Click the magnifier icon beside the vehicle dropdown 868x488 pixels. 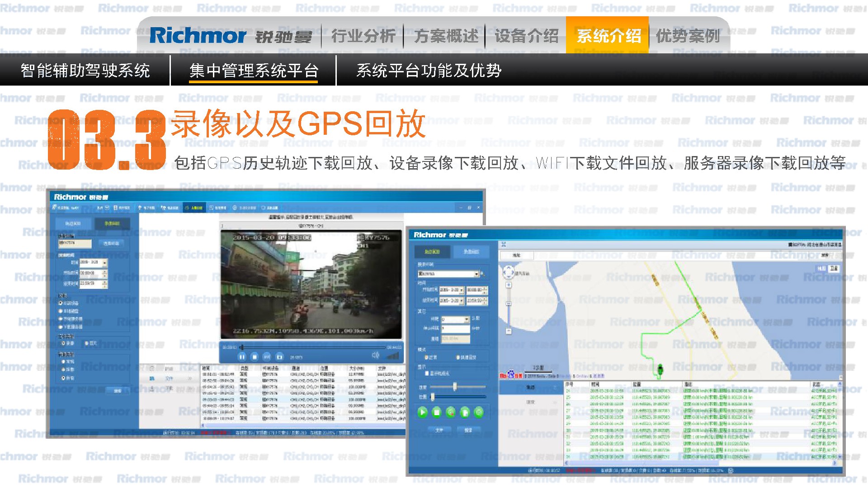[483, 274]
